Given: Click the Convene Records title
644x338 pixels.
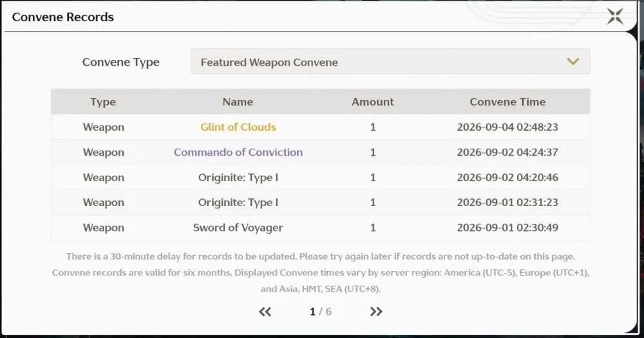Looking at the screenshot, I should (63, 17).
